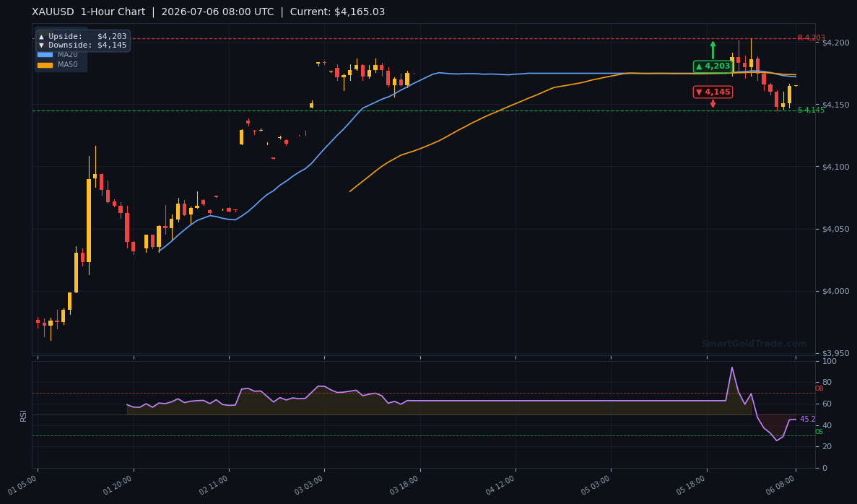Click the R 4,203 resistance label
This screenshot has height=504, width=857.
coord(811,38)
